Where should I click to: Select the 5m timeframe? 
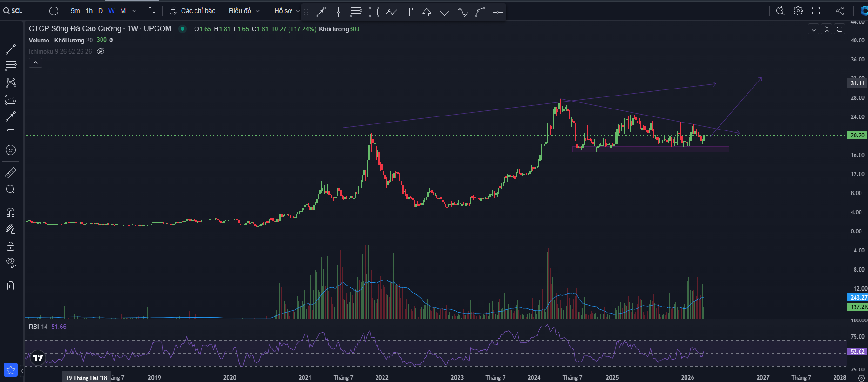pyautogui.click(x=75, y=11)
